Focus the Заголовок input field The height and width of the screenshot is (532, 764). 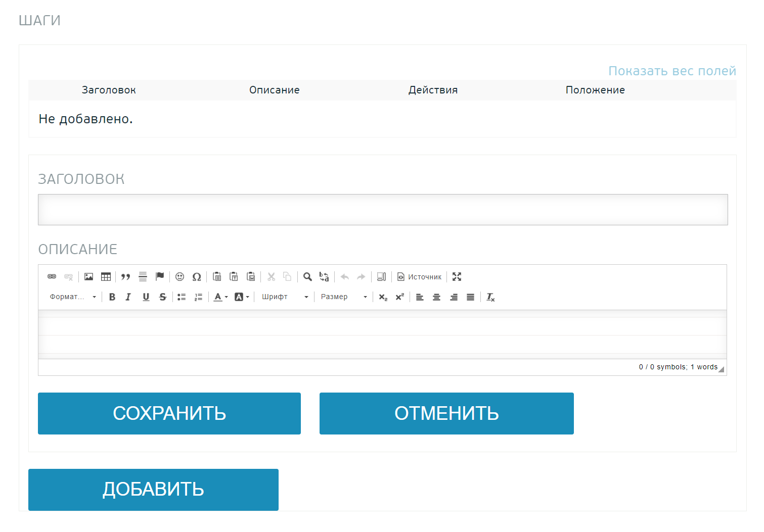[383, 210]
